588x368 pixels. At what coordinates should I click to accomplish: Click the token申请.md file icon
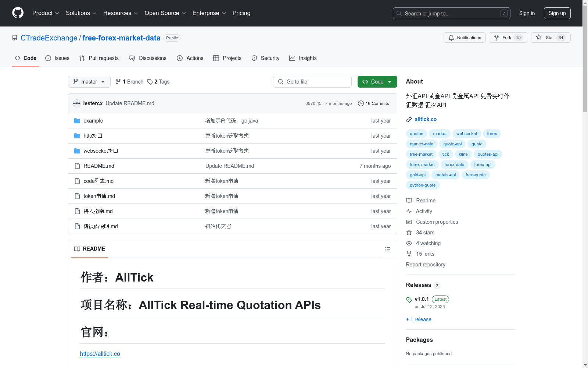(x=77, y=196)
